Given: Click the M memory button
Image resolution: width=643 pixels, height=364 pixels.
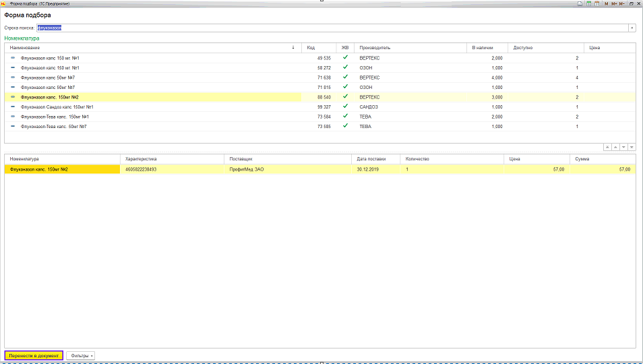Looking at the screenshot, I should coord(606,4).
